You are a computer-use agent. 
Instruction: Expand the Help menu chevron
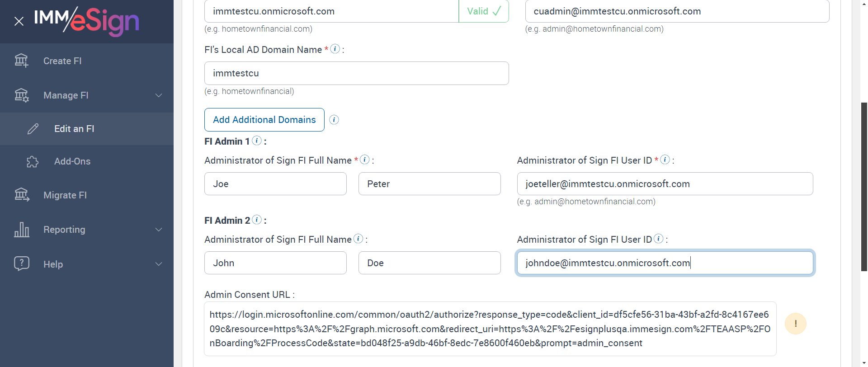click(x=159, y=264)
